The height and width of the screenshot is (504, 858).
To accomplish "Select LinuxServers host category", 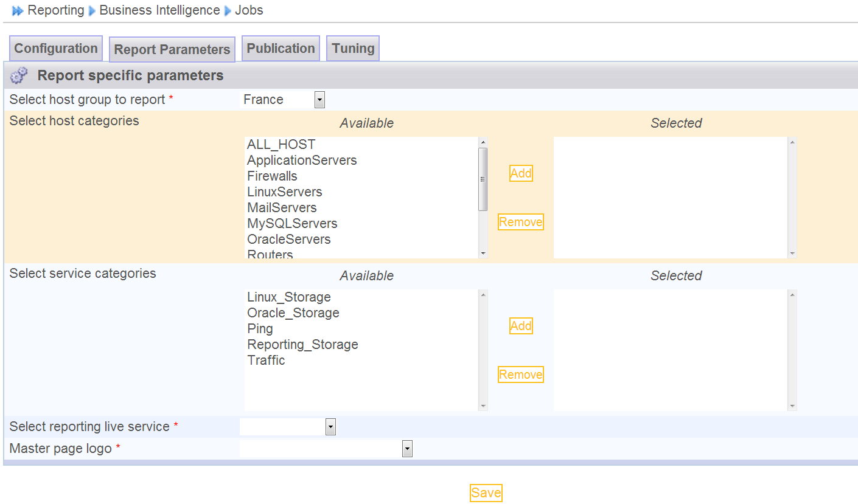I will pos(361,192).
